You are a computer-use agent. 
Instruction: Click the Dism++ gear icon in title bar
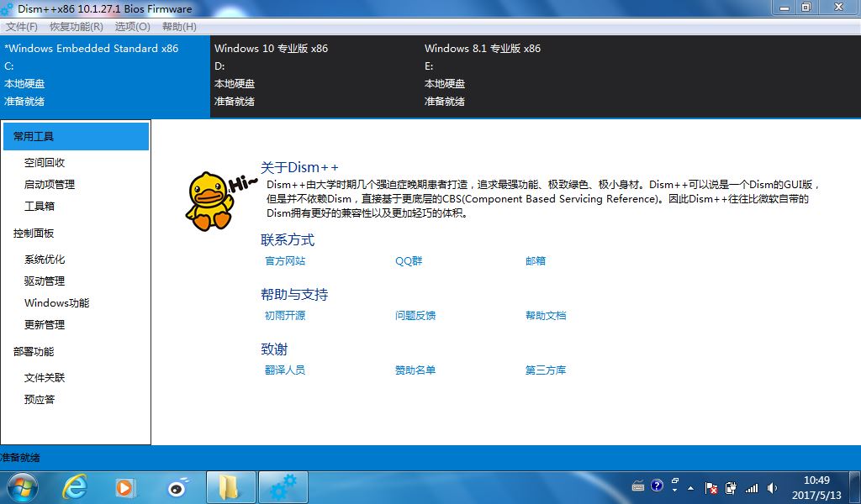(7, 8)
